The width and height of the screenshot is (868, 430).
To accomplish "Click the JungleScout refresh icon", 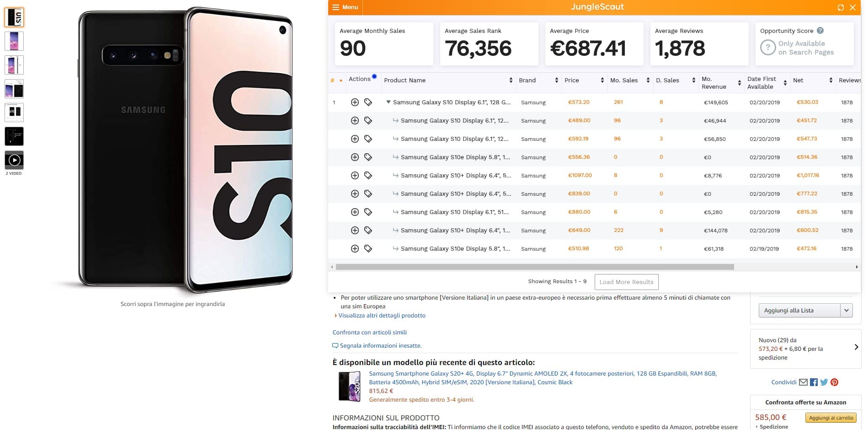I will click(840, 7).
